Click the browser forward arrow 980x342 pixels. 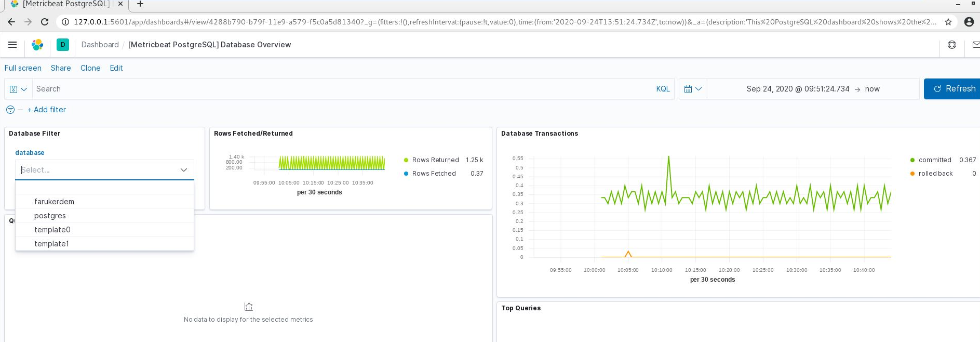28,22
